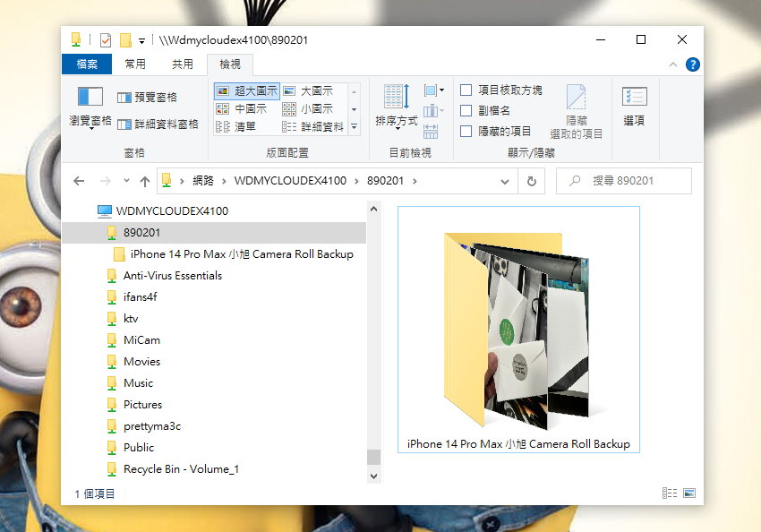Screen dimensions: 761x532
Task: Open Pictures share in the tree
Action: tap(134, 404)
